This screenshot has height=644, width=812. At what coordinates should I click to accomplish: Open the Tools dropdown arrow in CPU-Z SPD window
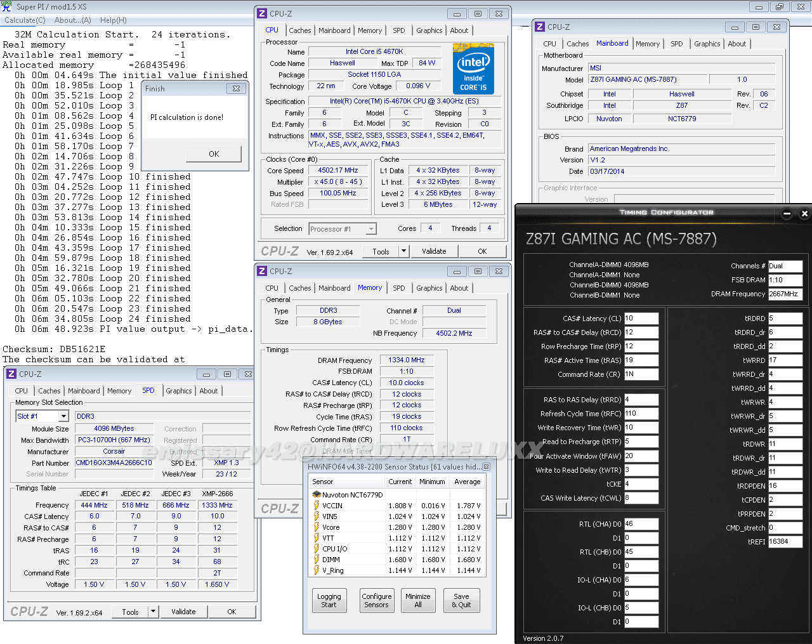(153, 612)
